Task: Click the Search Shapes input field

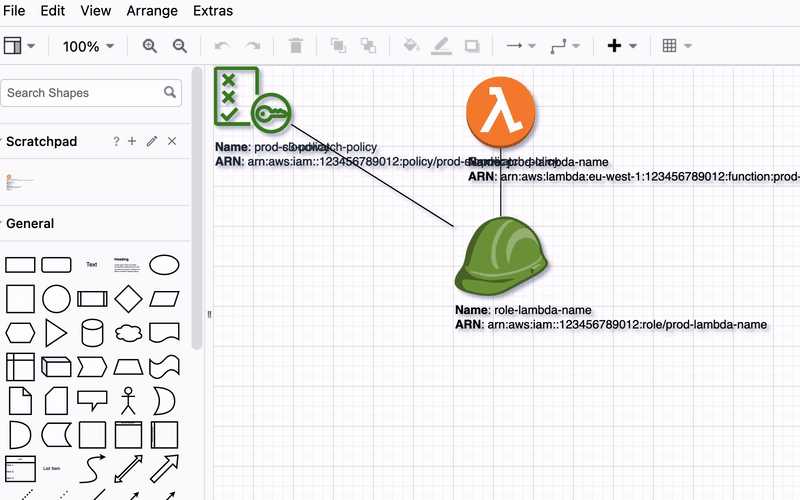Action: (x=91, y=93)
